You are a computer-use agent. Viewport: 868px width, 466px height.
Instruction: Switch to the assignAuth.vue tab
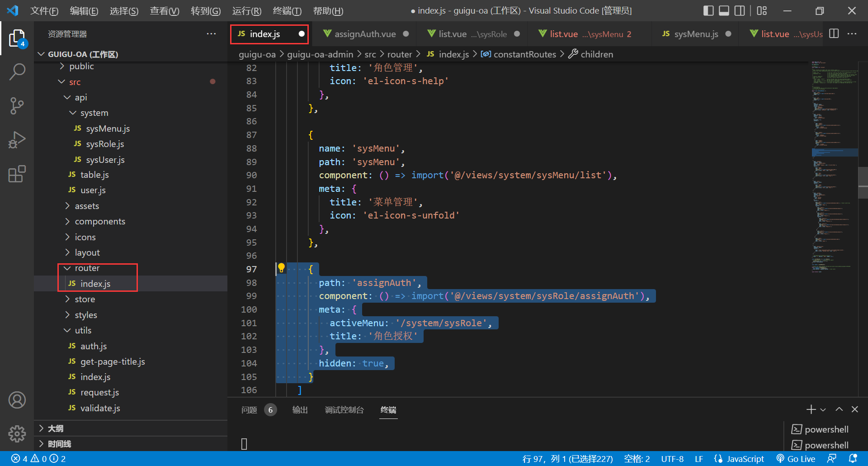365,34
